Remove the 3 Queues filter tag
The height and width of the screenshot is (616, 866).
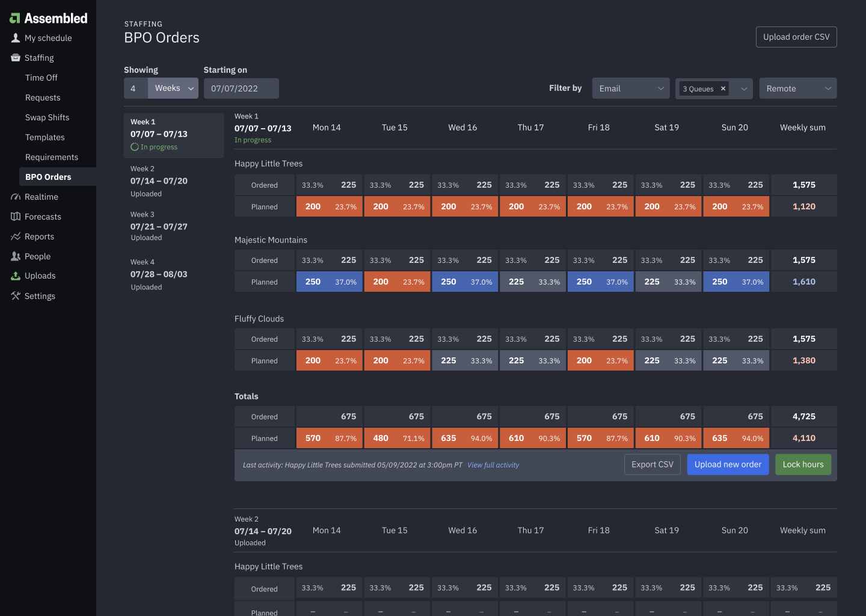pos(723,88)
